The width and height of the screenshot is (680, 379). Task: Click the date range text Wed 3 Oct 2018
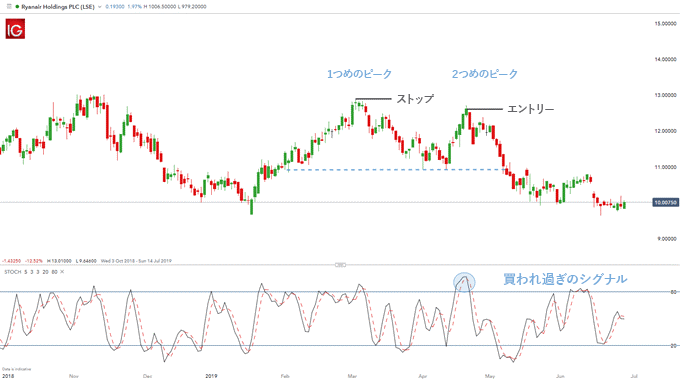(x=115, y=261)
